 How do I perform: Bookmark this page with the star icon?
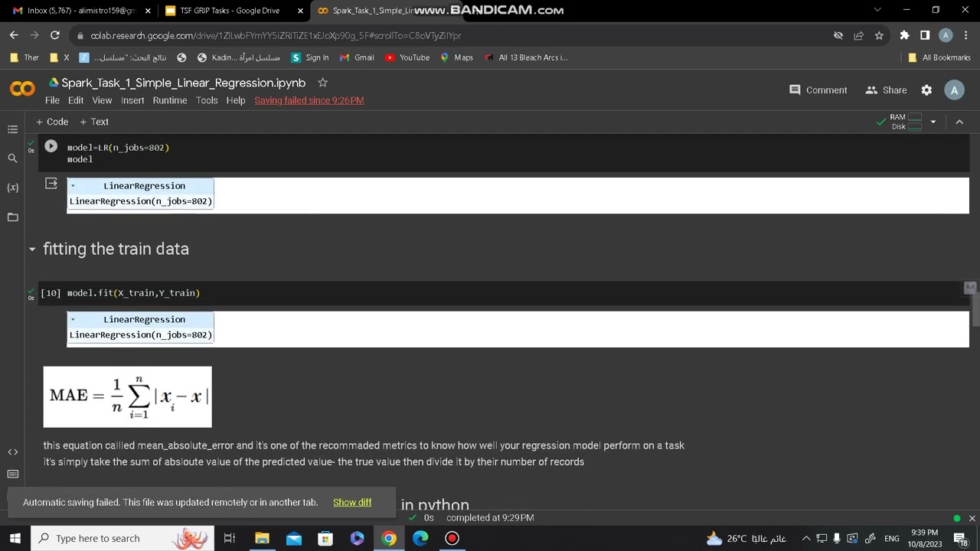[879, 35]
